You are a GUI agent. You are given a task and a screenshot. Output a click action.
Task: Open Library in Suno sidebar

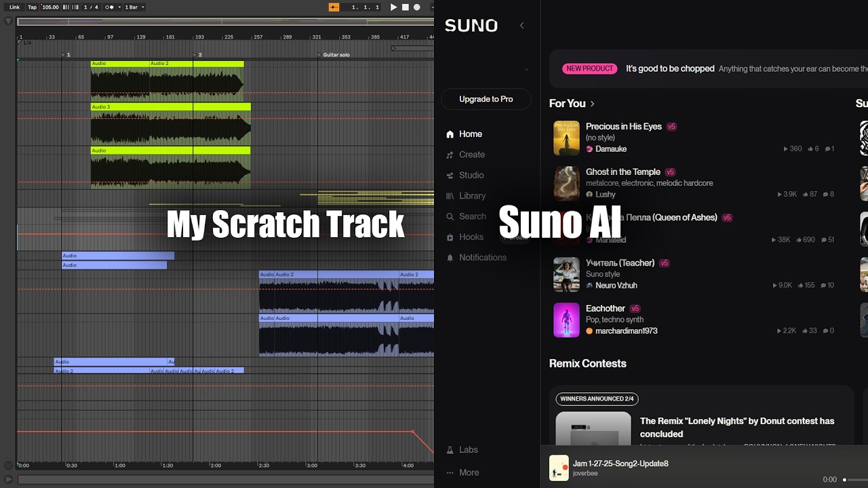465,196
